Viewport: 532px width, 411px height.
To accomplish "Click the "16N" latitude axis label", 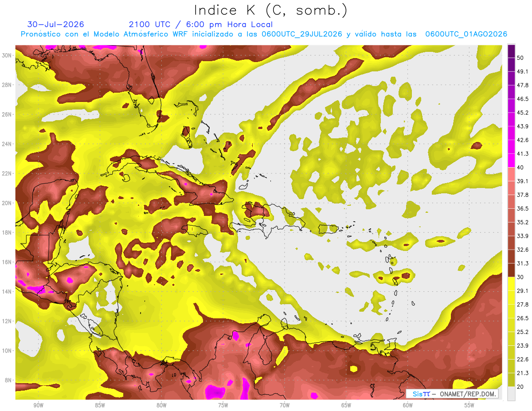I will [x=7, y=262].
